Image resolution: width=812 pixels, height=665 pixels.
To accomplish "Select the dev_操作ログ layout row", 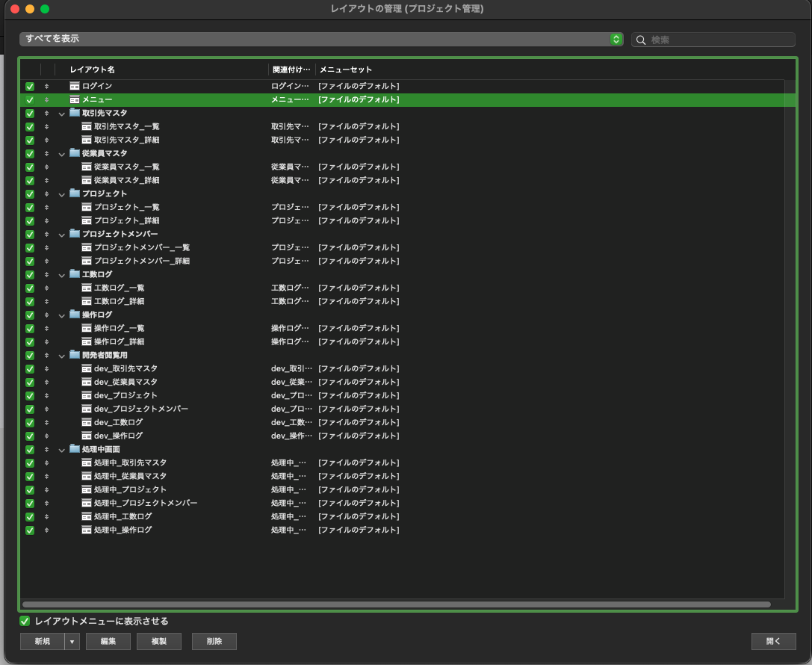I will point(403,436).
